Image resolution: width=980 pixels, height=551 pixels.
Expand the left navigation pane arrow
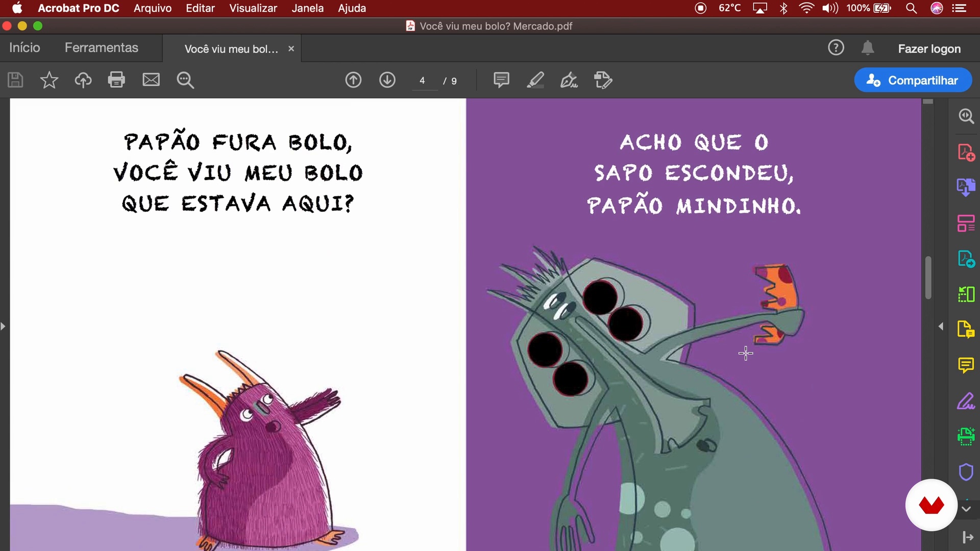point(3,327)
